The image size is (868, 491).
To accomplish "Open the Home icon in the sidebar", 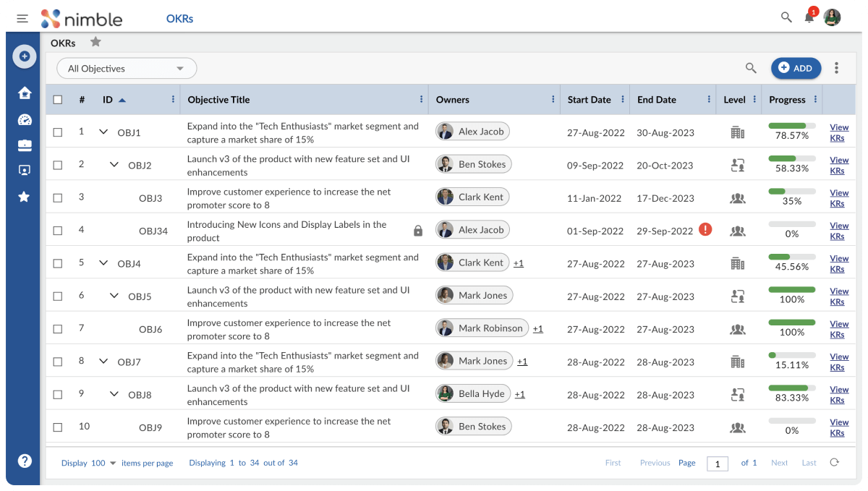I will click(x=25, y=93).
